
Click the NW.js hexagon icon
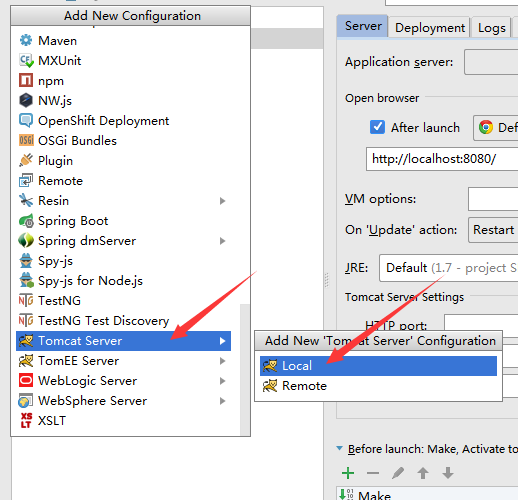[x=26, y=101]
